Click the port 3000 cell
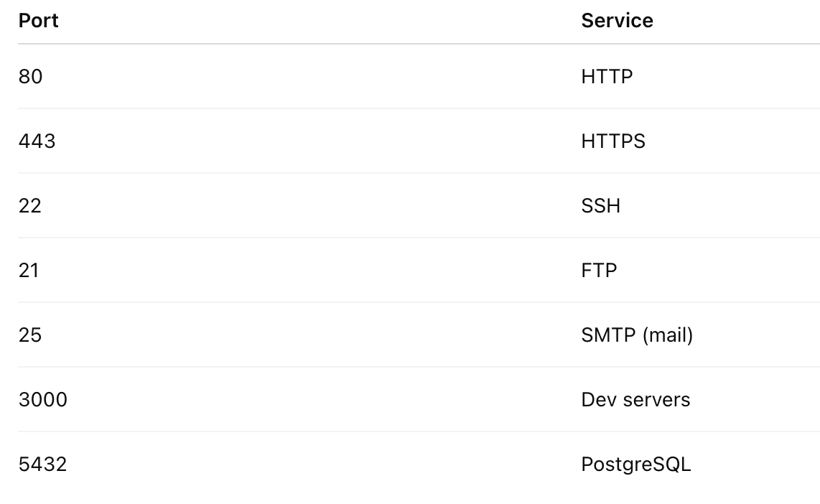Screen dimensions: 820x504 [x=43, y=399]
